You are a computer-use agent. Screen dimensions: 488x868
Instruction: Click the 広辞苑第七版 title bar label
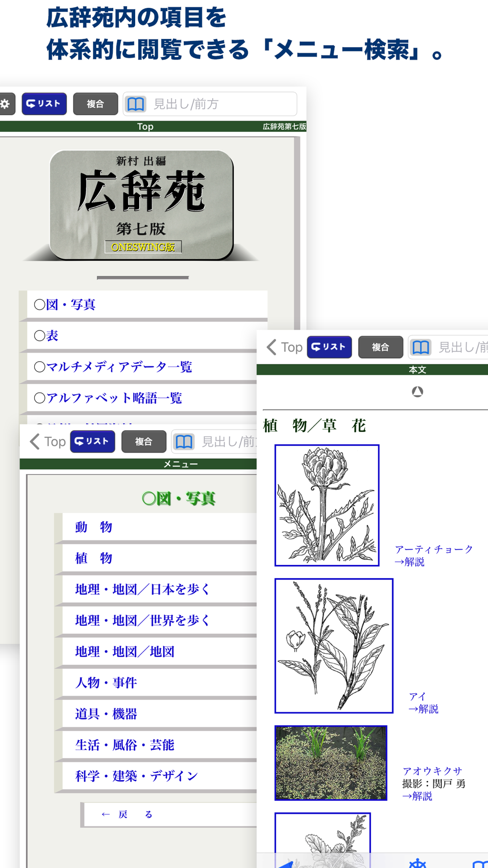(285, 126)
